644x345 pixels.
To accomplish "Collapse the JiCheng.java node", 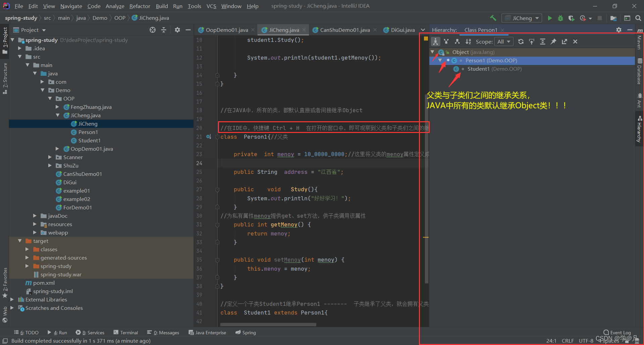I will pos(57,115).
